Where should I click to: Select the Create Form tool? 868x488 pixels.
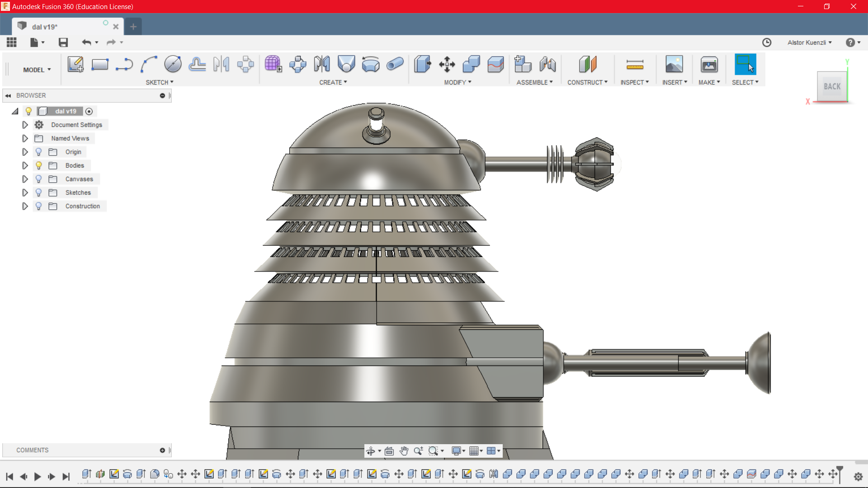coord(274,64)
